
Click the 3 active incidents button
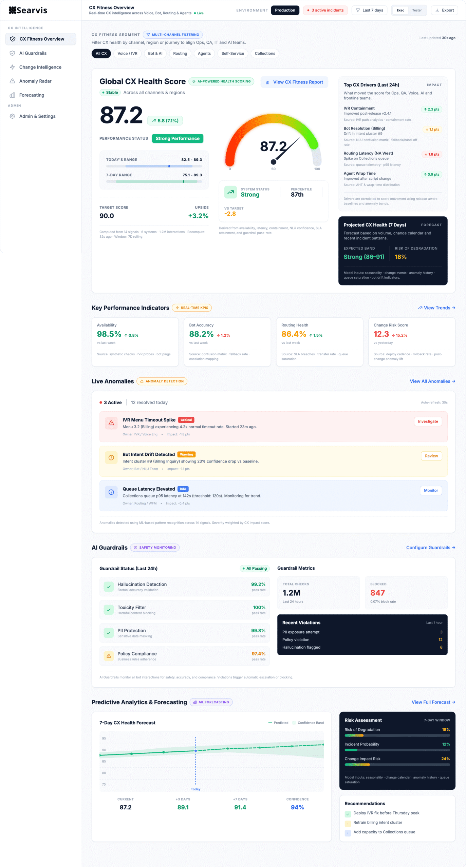coord(325,10)
